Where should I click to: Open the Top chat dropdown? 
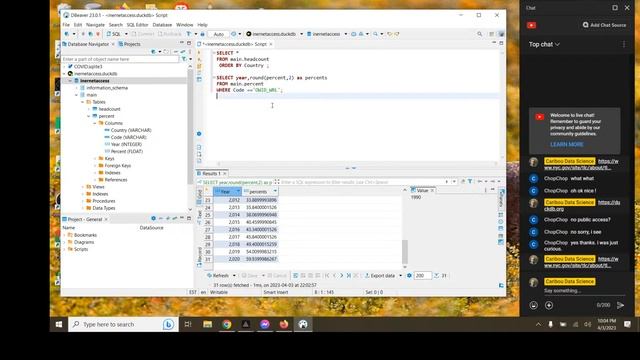pyautogui.click(x=544, y=44)
